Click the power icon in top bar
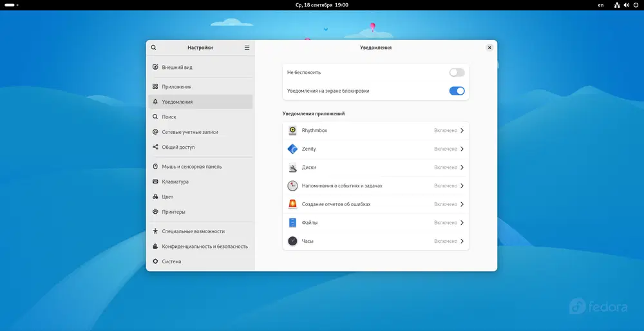Screen dimensions: 644x331 (x=636, y=5)
